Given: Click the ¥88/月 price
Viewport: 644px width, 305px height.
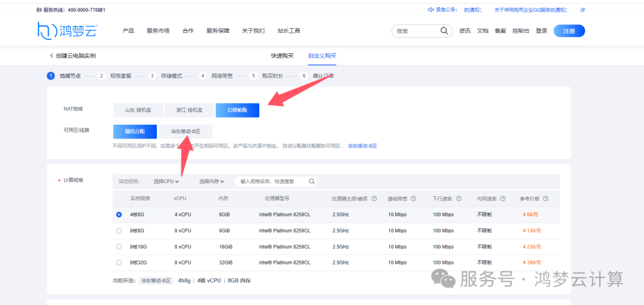Looking at the screenshot, I should pos(531,214).
